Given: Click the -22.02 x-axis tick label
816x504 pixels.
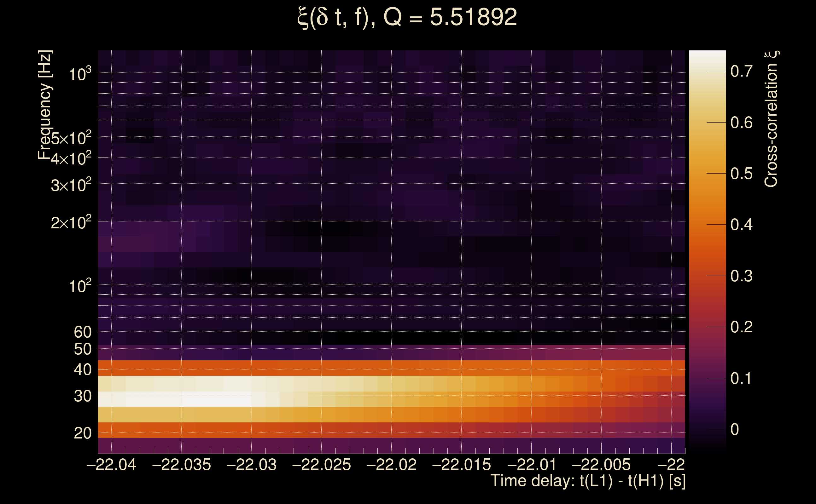Looking at the screenshot, I should (x=391, y=465).
